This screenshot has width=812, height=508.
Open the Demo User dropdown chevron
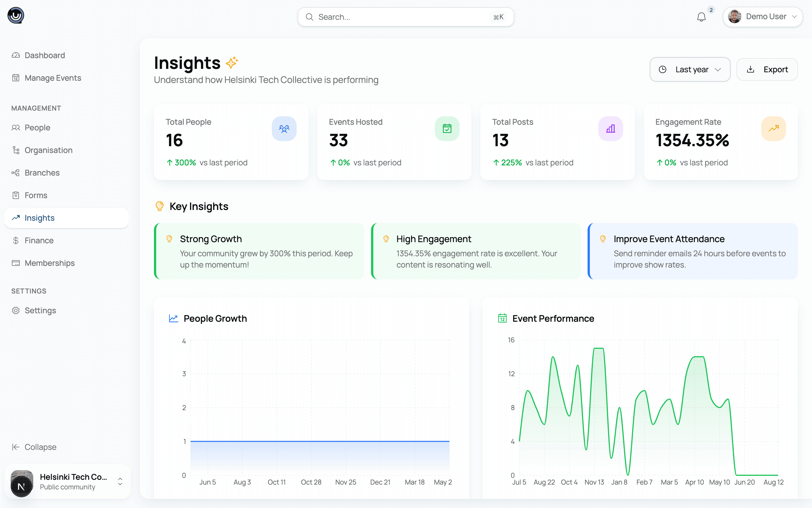point(794,16)
